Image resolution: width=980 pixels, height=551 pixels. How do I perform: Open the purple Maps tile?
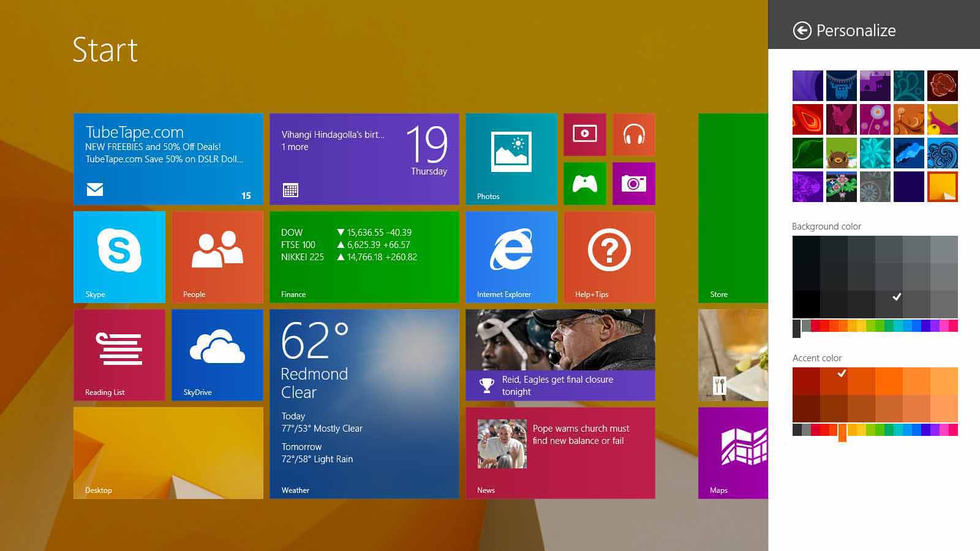point(733,453)
